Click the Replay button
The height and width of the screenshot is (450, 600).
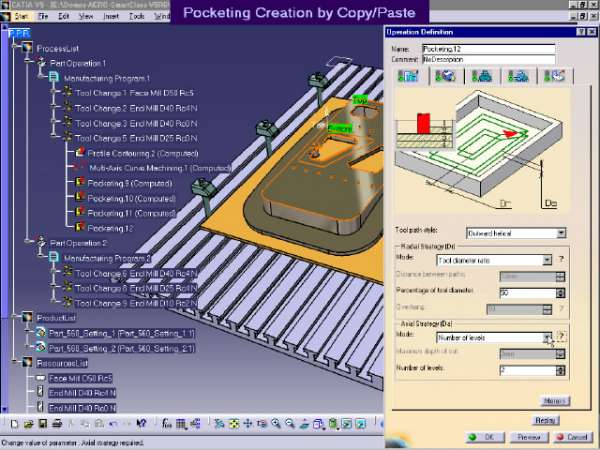(545, 420)
